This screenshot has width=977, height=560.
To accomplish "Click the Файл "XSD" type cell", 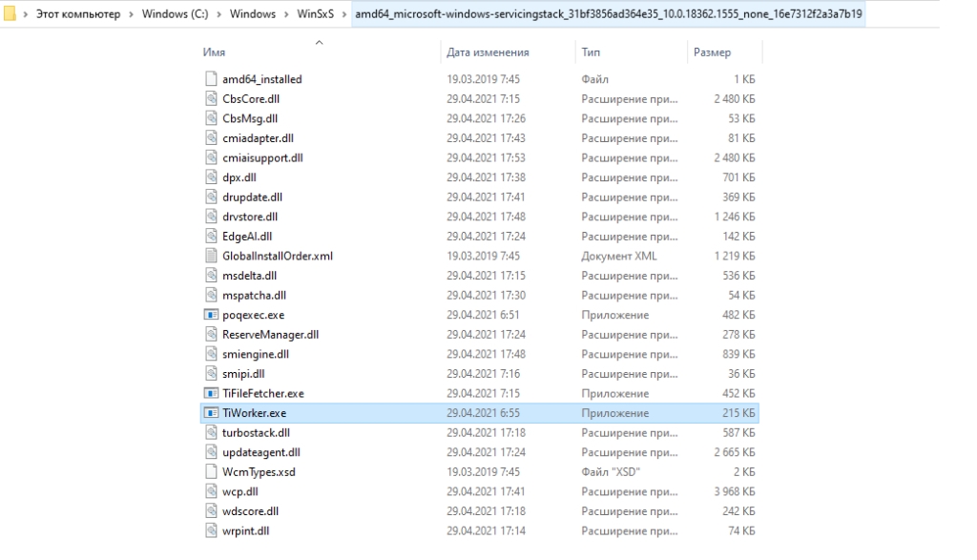I will click(x=611, y=471).
